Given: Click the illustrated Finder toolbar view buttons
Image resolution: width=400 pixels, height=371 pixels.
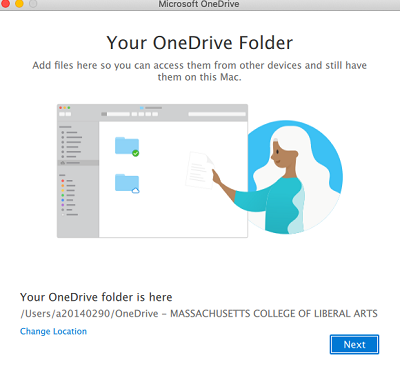Looking at the screenshot, I should [145, 114].
